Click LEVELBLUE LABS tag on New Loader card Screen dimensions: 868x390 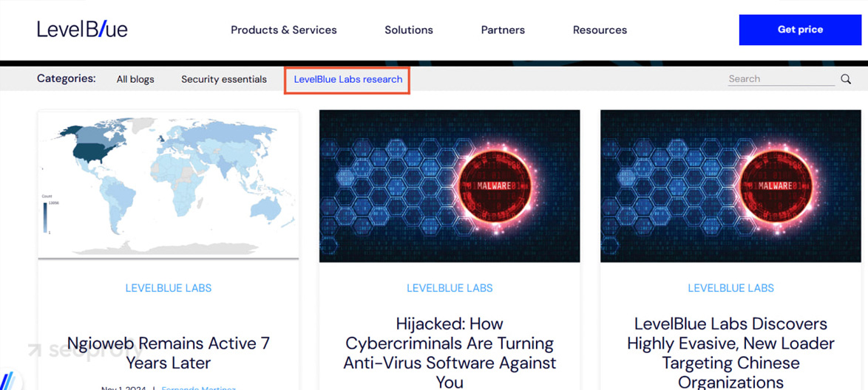(730, 288)
